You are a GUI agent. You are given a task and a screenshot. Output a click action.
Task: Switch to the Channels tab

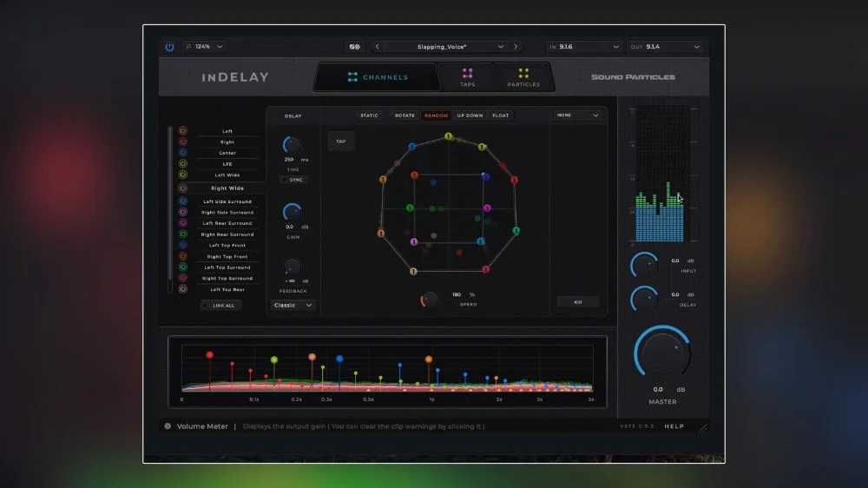(378, 77)
